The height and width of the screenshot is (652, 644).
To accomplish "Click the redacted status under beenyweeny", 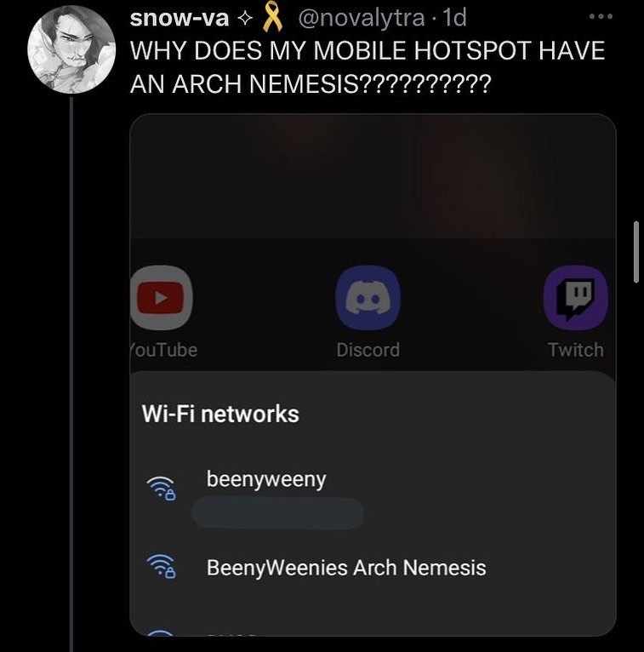I will click(277, 513).
